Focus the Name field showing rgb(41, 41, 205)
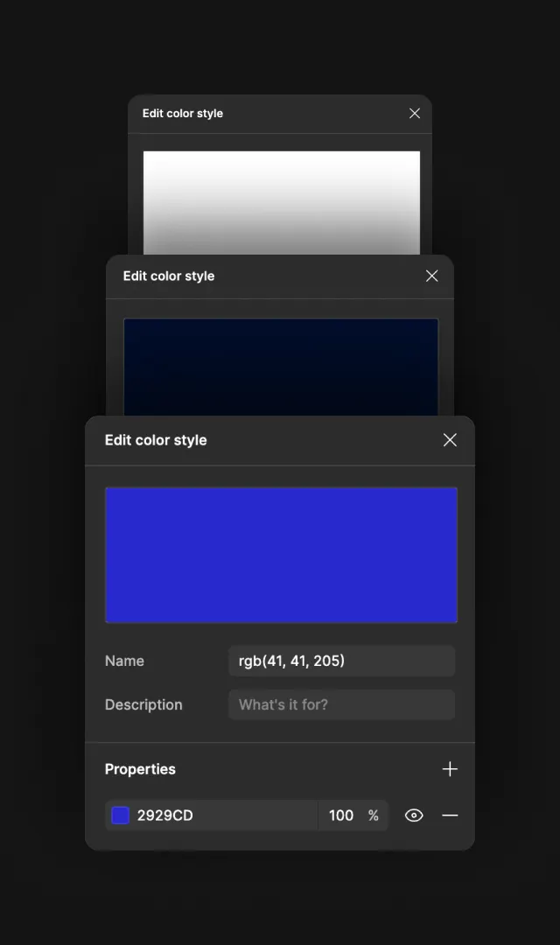This screenshot has height=945, width=560. tap(342, 661)
